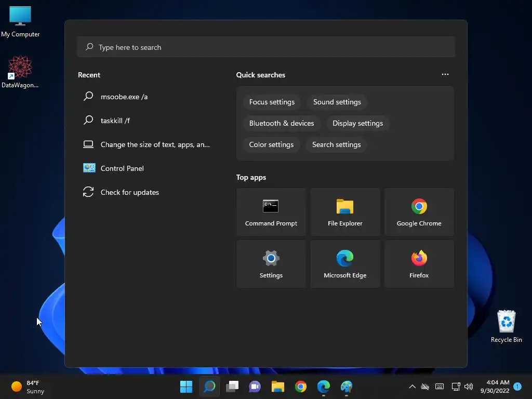The image size is (532, 399).
Task: Select the DataWagon desktop shortcut
Action: (20, 72)
